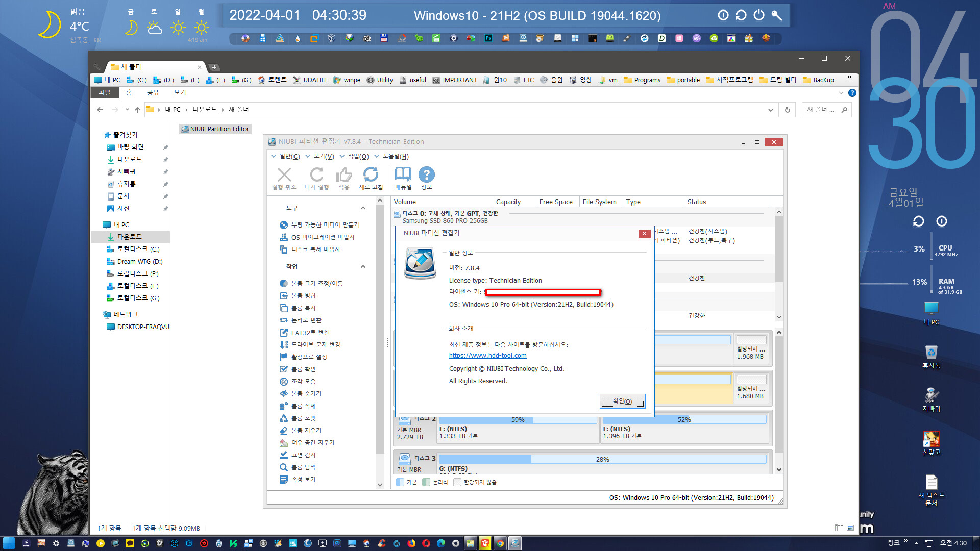Add a new Explorer tab
Image resolution: width=980 pixels, height=551 pixels.
click(x=214, y=67)
